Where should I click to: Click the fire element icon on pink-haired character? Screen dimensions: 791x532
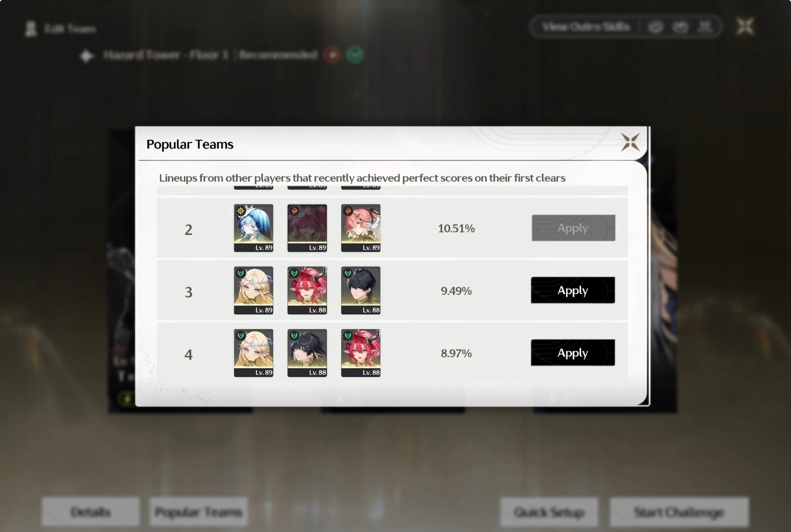coord(348,211)
